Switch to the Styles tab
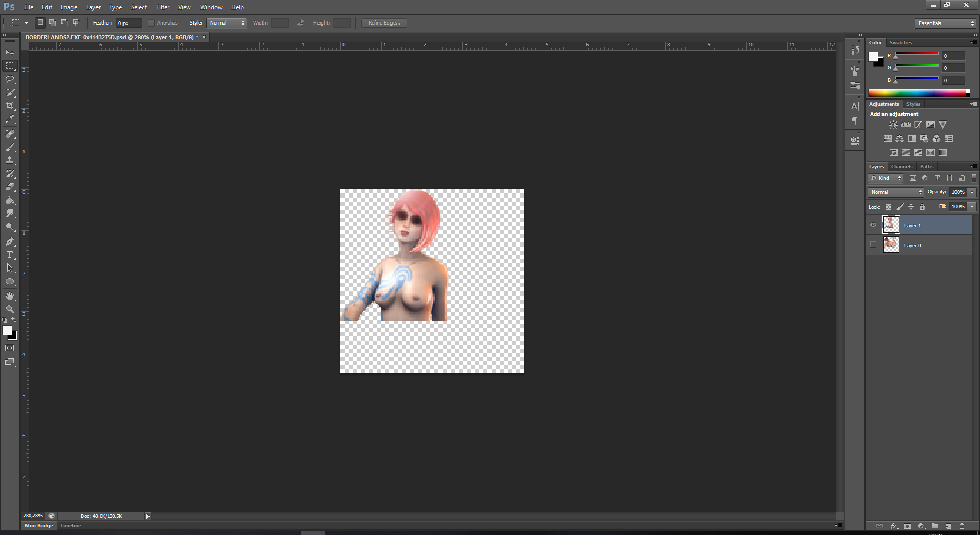 (x=913, y=104)
